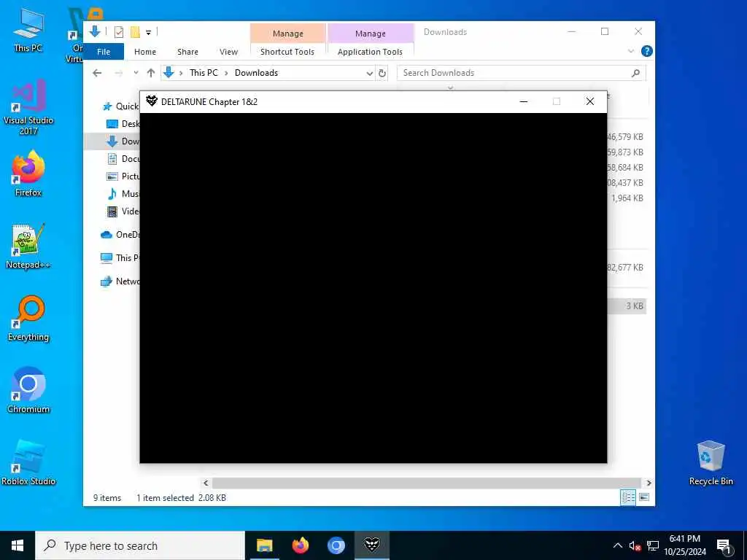Switch to Chromium in the taskbar

coord(336,545)
